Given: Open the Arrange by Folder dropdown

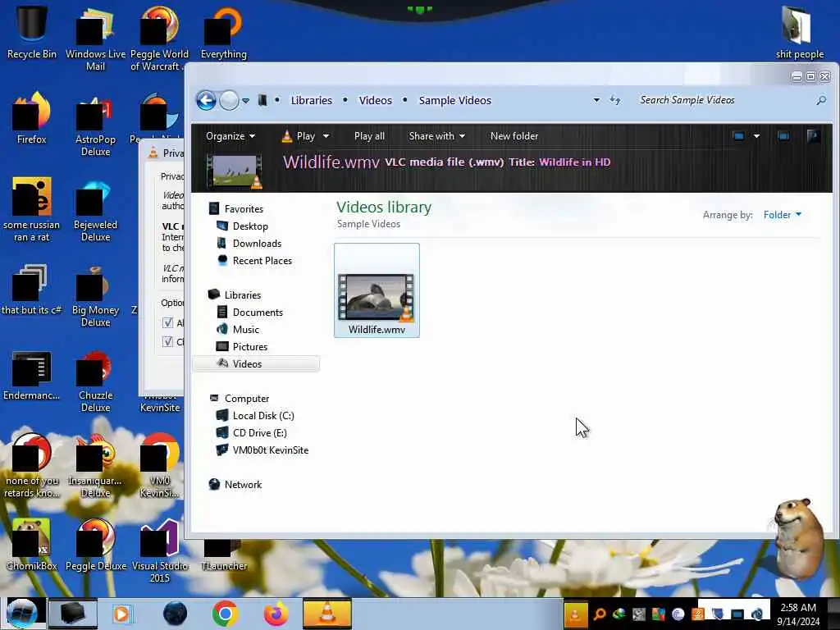Looking at the screenshot, I should click(782, 215).
